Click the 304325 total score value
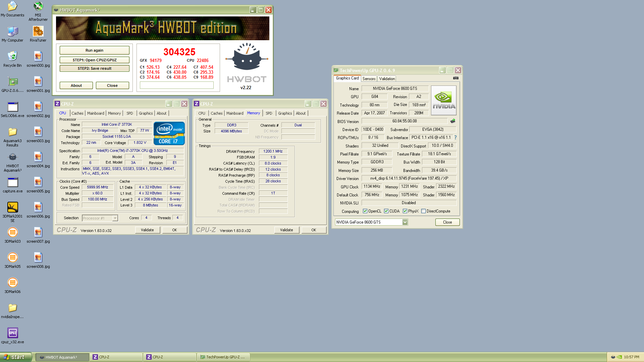Image resolution: width=644 pixels, height=362 pixels. pyautogui.click(x=179, y=52)
